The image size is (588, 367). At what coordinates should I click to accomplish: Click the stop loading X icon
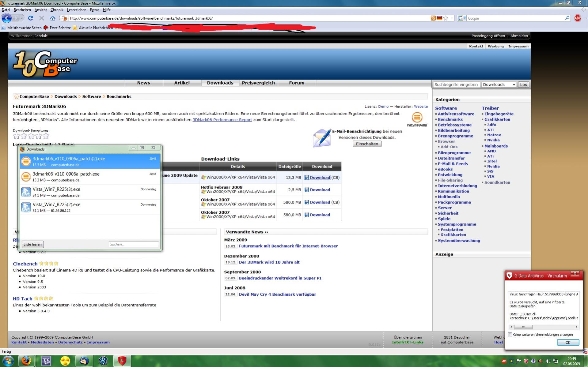(42, 18)
